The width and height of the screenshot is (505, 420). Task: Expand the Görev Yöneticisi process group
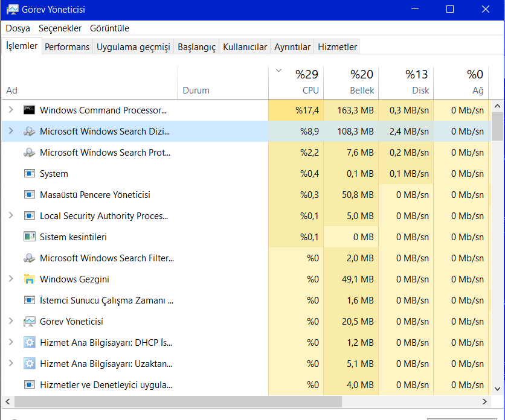pyautogui.click(x=11, y=321)
